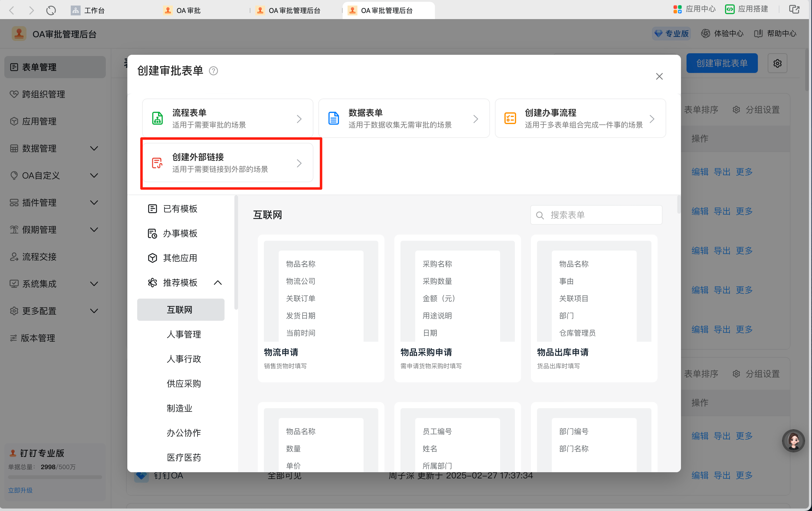Expand the 假期管理 sidebar chevron

[x=94, y=230]
